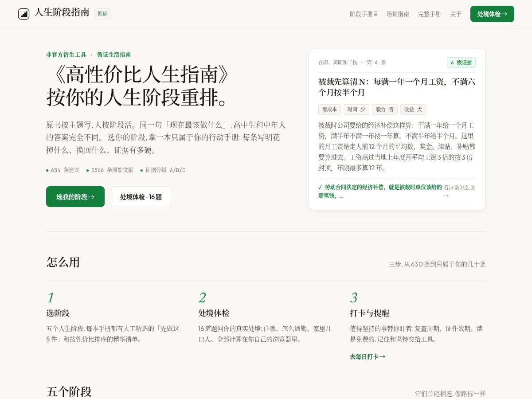Click the text 三步, 从 630 条到只属于你的几十条
Viewport: 532px width, 399px height.
pos(437,264)
